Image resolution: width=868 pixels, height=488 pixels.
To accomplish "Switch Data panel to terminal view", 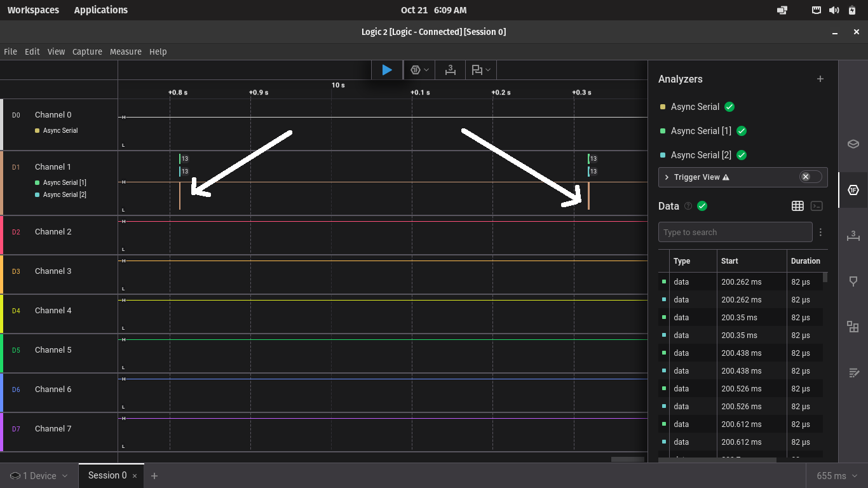I will (817, 206).
